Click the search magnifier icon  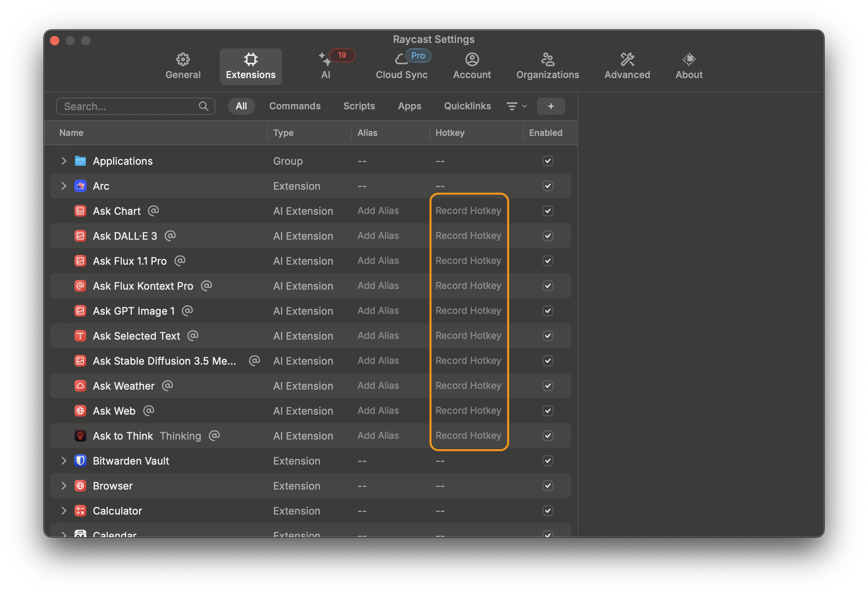[203, 106]
